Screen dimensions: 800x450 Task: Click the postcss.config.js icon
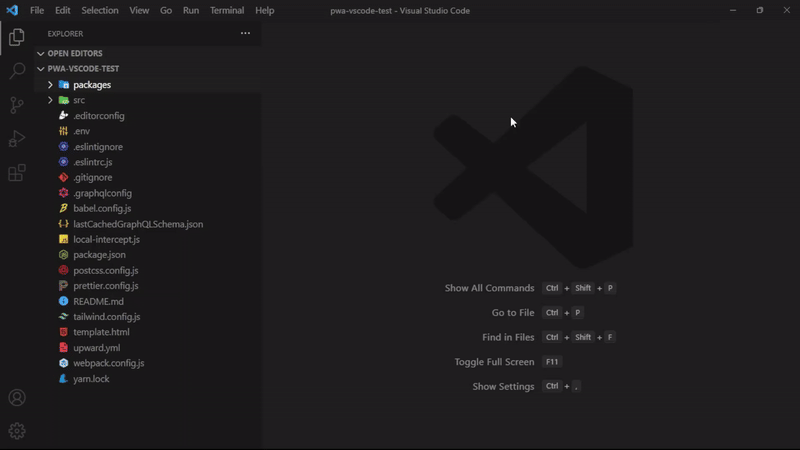coord(63,270)
